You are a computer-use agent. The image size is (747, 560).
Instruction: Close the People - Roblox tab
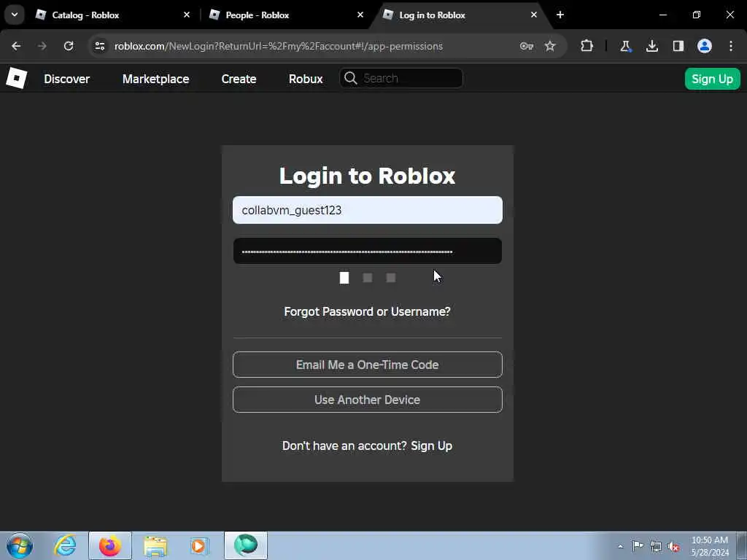click(x=360, y=15)
